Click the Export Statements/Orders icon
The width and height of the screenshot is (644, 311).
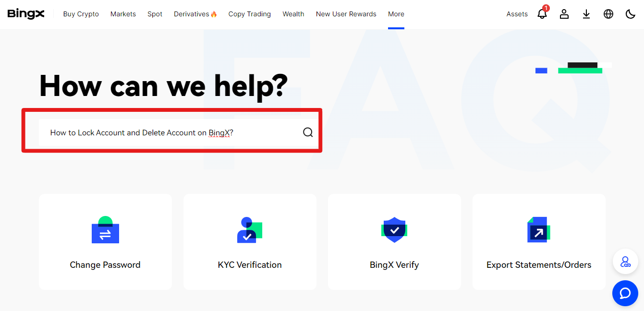(539, 229)
